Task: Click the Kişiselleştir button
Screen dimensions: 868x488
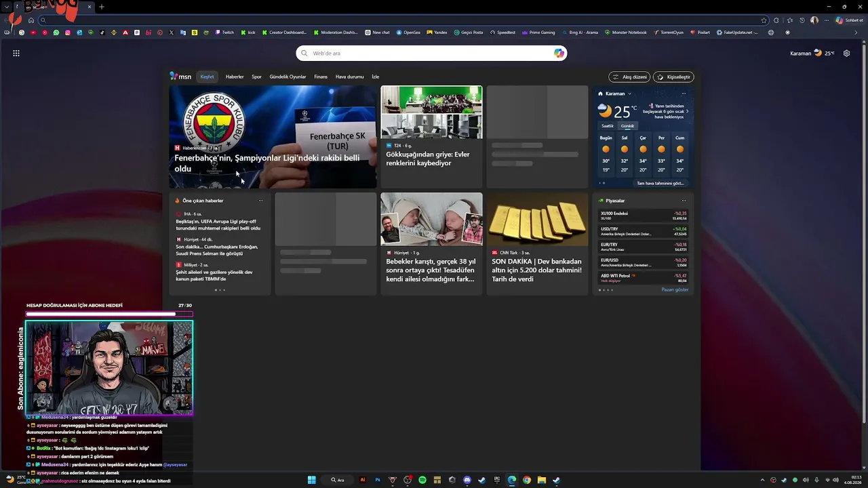Action: pyautogui.click(x=673, y=77)
